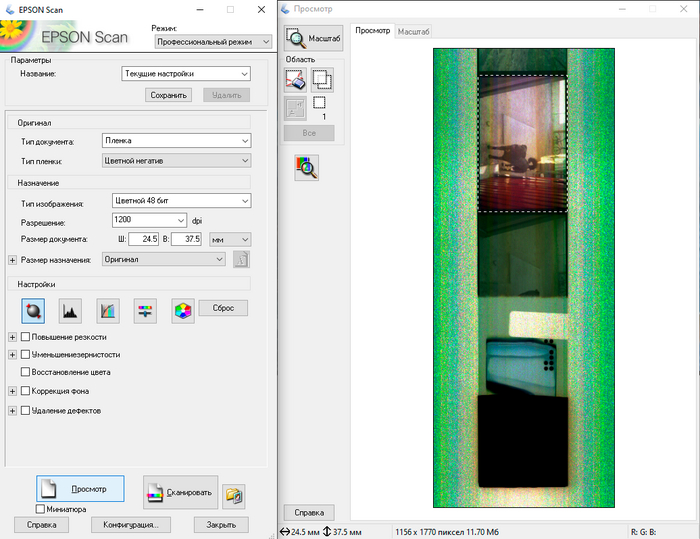This screenshot has width=700, height=539.
Task: Enable the Повышение резкости checkbox
Action: point(26,337)
